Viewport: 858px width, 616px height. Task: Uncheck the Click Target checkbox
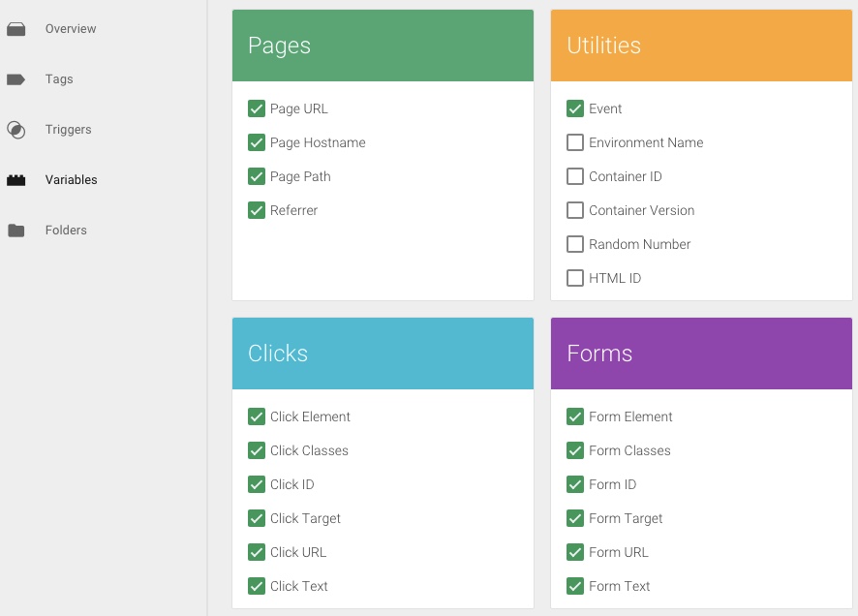[257, 518]
